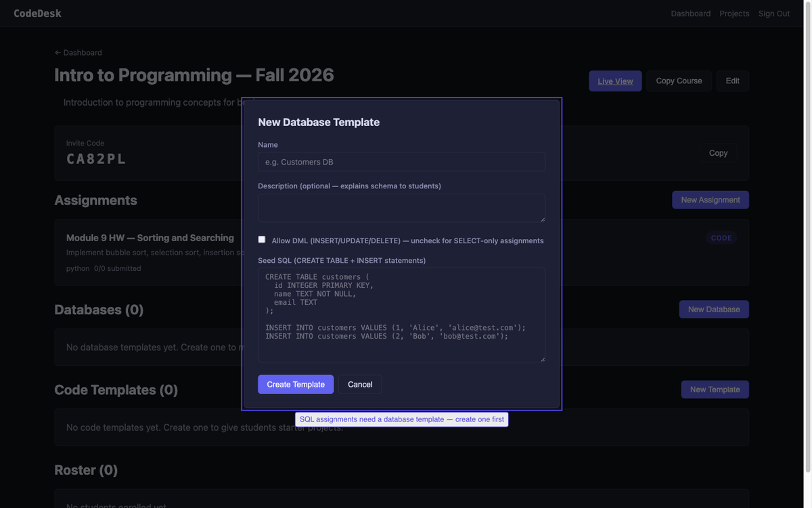Click the Create Template button
The height and width of the screenshot is (508, 812).
296,384
